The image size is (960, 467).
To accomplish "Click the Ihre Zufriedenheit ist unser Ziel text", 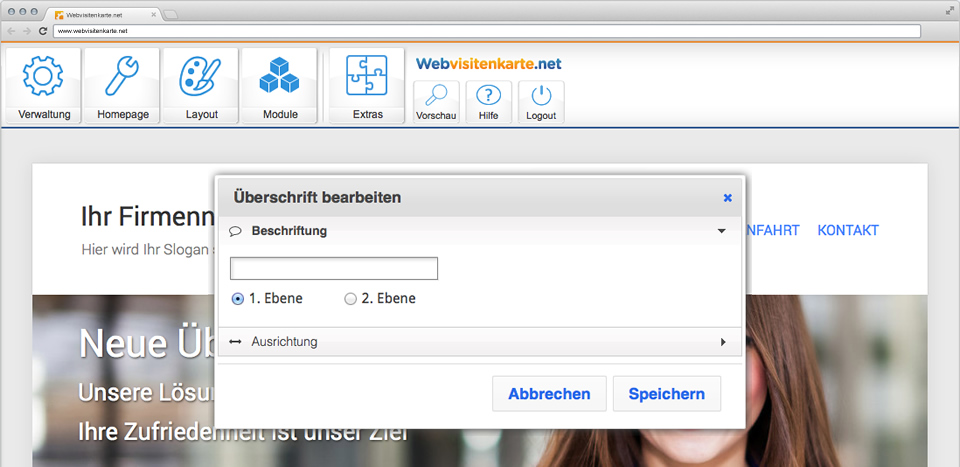I will tap(242, 432).
